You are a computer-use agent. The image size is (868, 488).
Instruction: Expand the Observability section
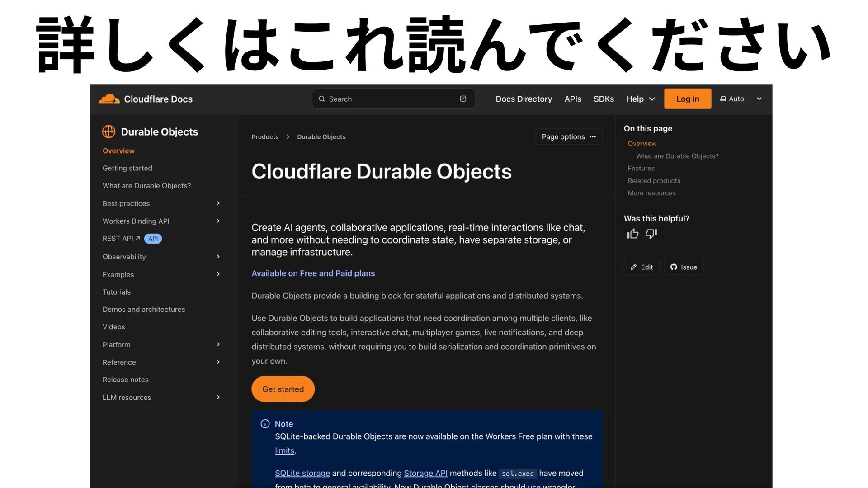(218, 257)
